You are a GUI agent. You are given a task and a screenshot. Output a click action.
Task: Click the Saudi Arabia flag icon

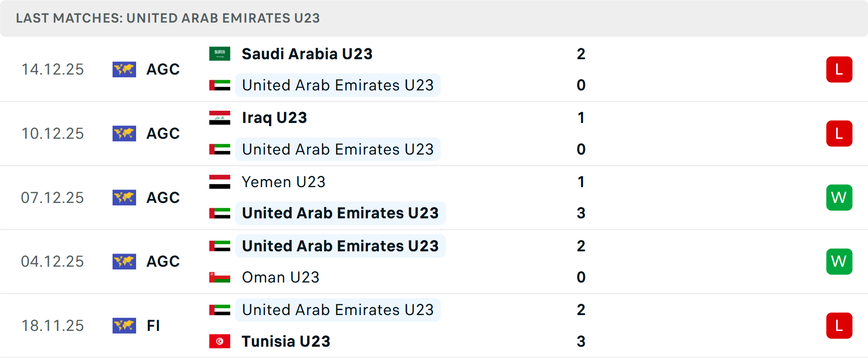220,54
